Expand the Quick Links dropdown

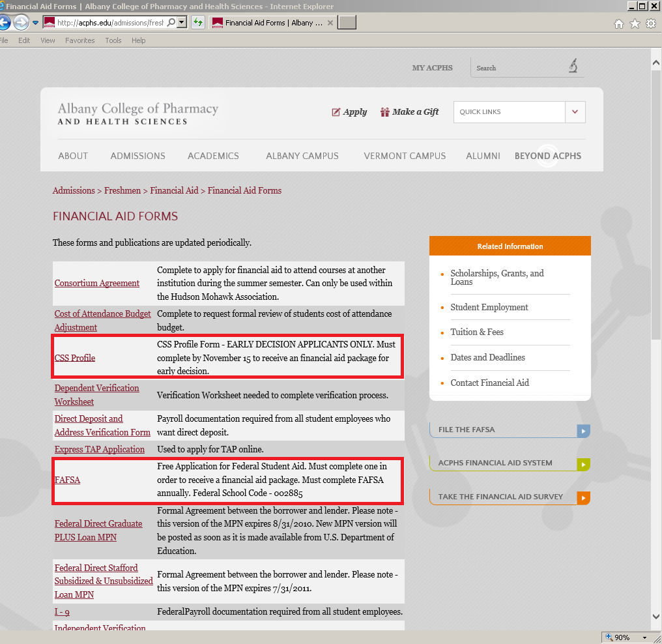[575, 112]
